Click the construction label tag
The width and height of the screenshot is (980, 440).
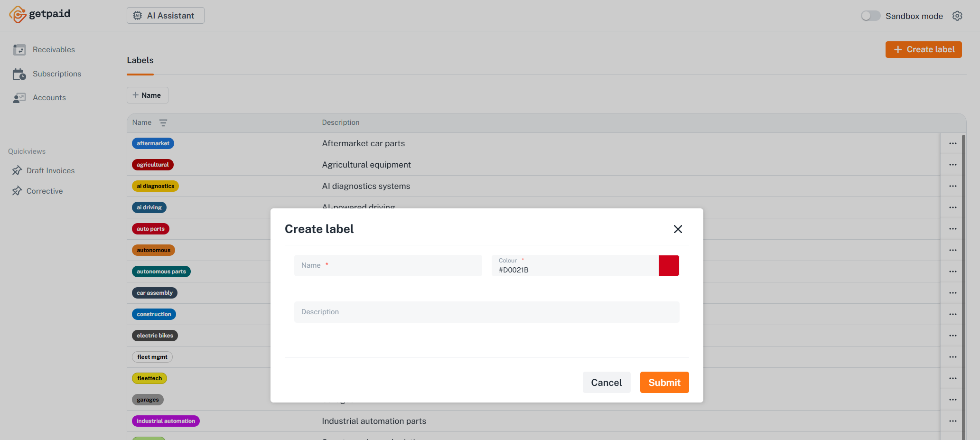154,314
